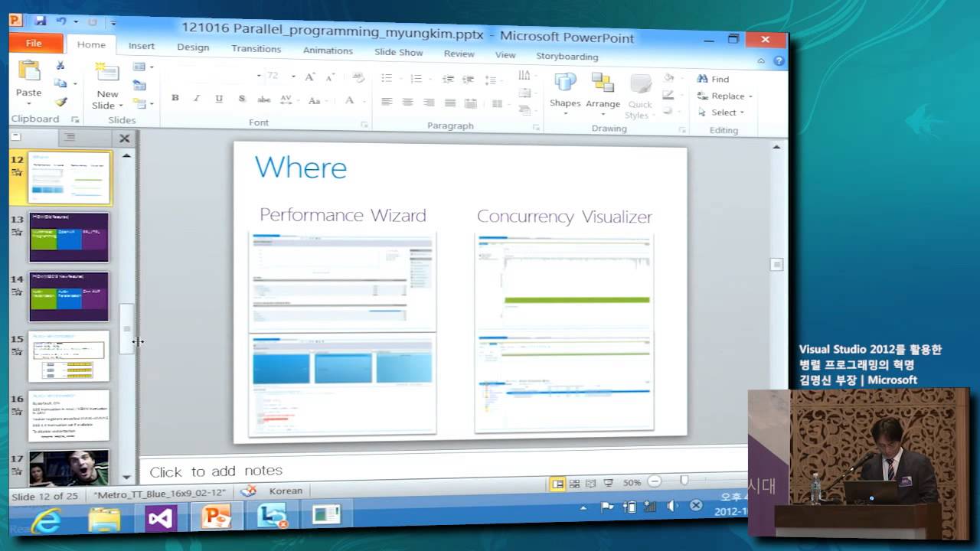The height and width of the screenshot is (551, 980).
Task: Click the Cut scissors icon
Action: coord(60,66)
